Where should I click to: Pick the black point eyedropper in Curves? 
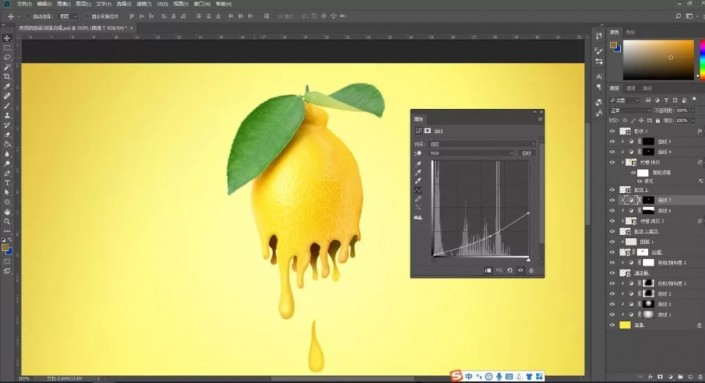[x=418, y=164]
